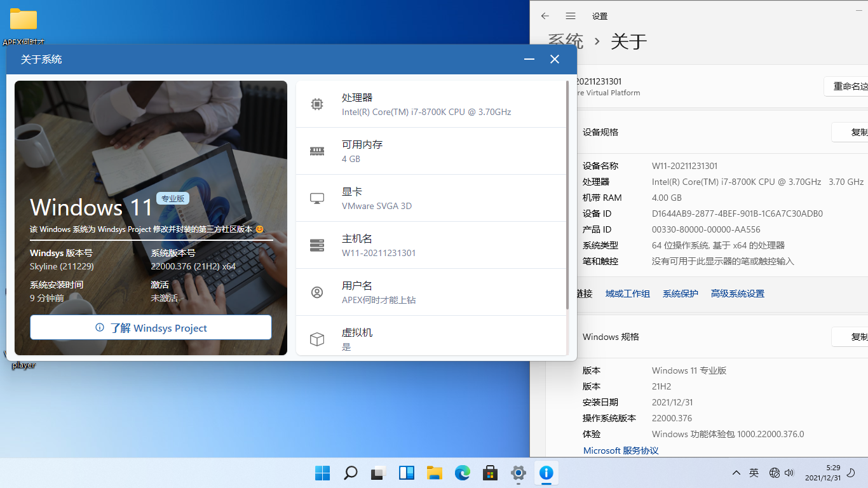This screenshot has width=868, height=488.
Task: Click the processor chip icon
Action: pos(316,104)
